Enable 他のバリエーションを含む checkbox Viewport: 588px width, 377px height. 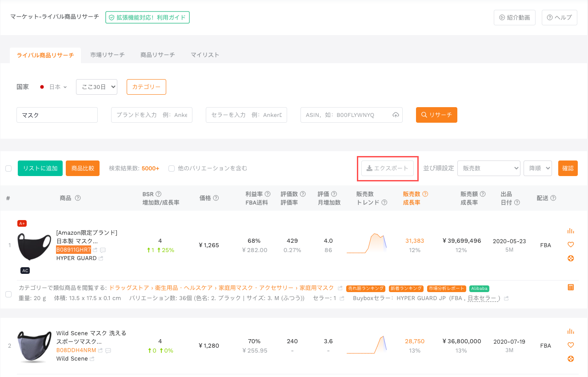172,168
